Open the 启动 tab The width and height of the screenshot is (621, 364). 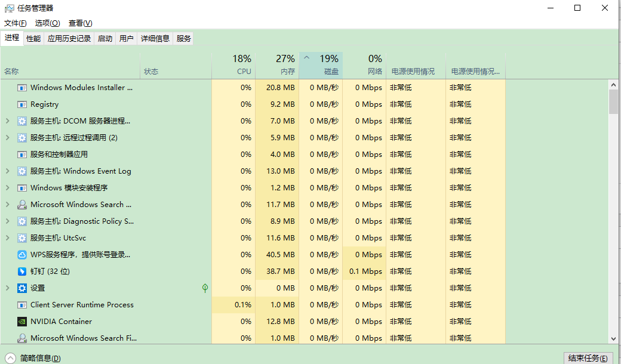(x=105, y=39)
